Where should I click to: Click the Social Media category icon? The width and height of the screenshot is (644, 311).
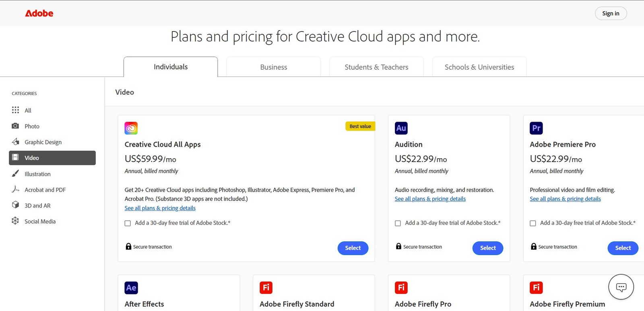(x=15, y=221)
